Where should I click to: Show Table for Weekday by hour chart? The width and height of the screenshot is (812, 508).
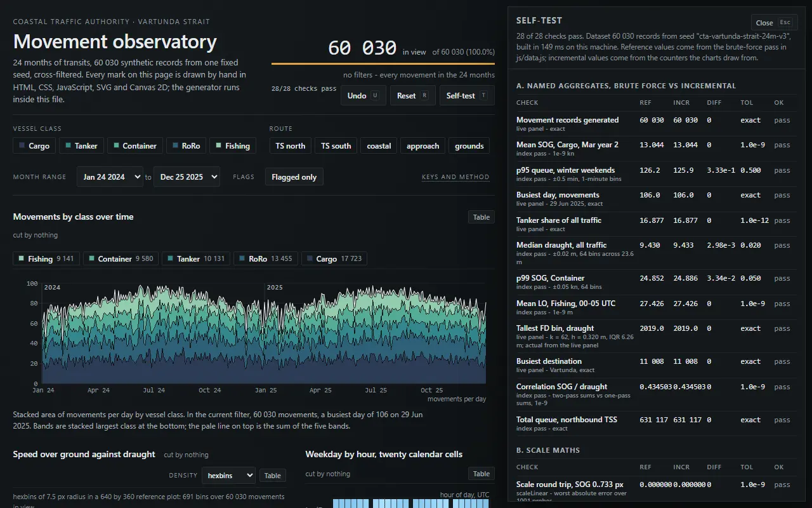pyautogui.click(x=481, y=474)
